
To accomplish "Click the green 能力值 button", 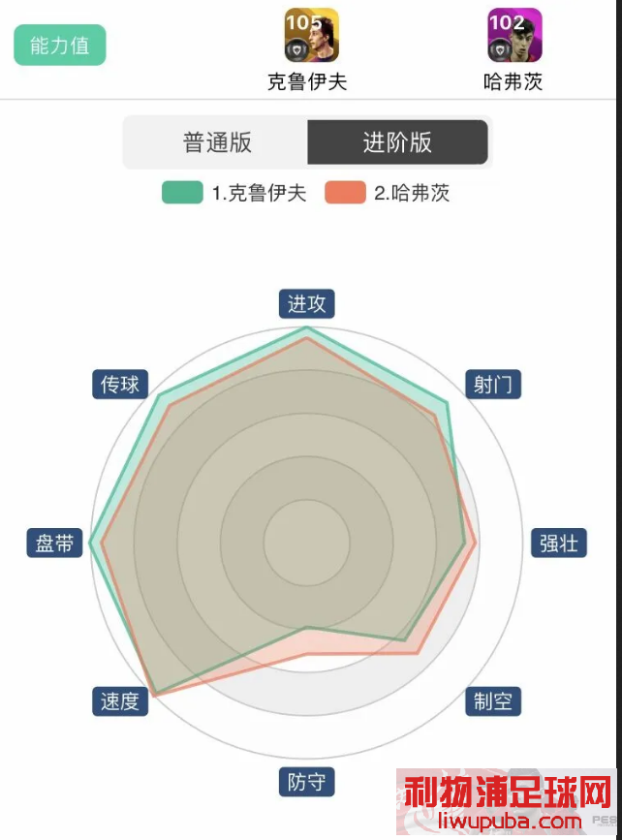I will click(60, 45).
